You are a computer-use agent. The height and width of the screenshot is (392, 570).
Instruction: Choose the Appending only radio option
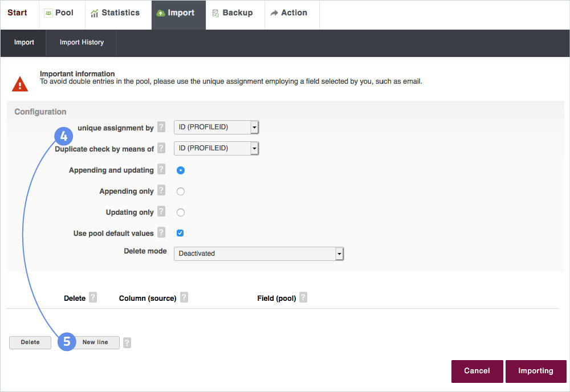click(x=181, y=191)
